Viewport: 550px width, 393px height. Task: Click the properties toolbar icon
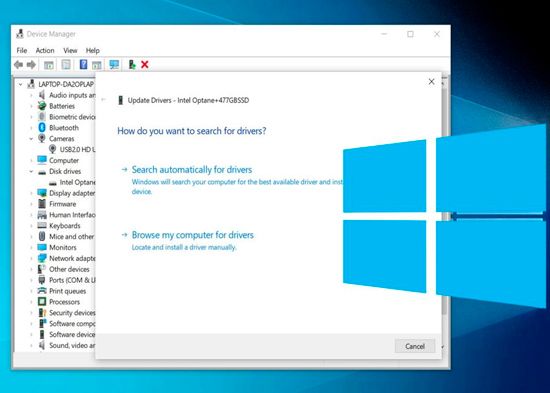(x=66, y=65)
